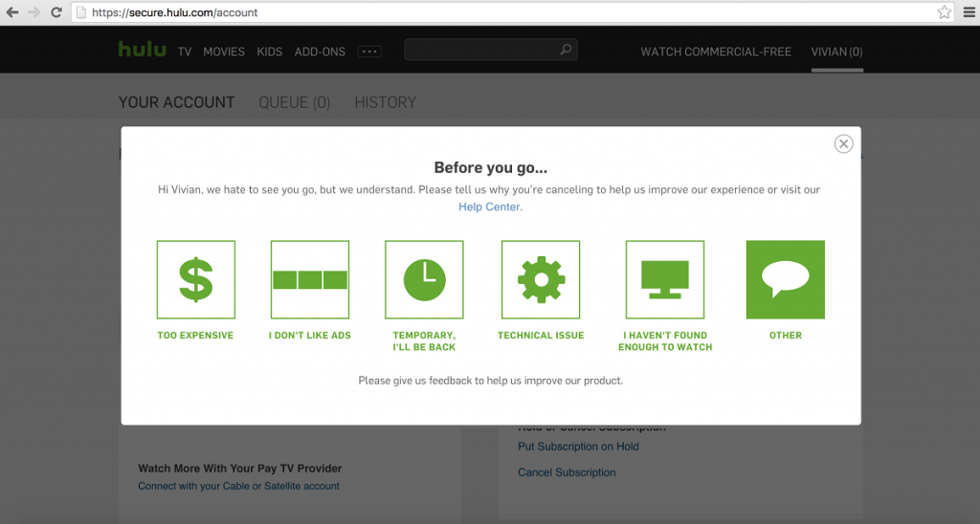
Task: Click the address bar URL
Action: (x=174, y=12)
